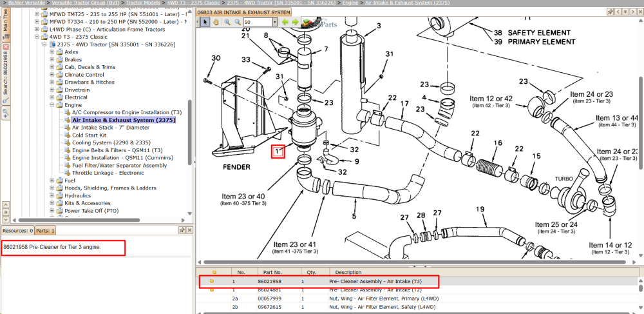
Task: Sort by the Part No. column header
Action: [281, 272]
